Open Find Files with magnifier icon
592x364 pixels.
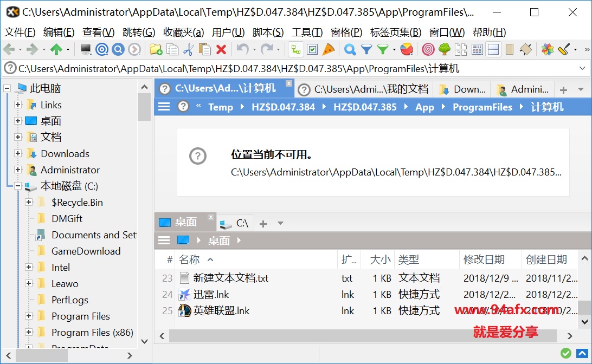coord(350,49)
